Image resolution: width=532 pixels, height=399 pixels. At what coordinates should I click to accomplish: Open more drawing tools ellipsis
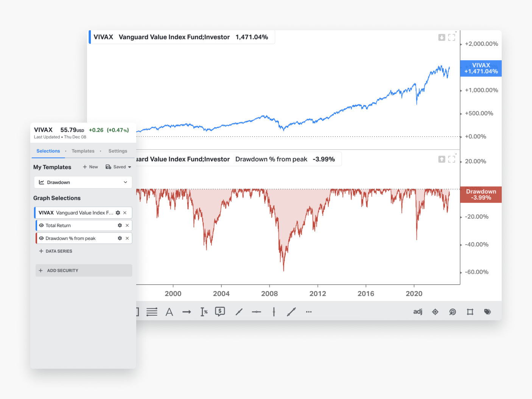tap(309, 312)
